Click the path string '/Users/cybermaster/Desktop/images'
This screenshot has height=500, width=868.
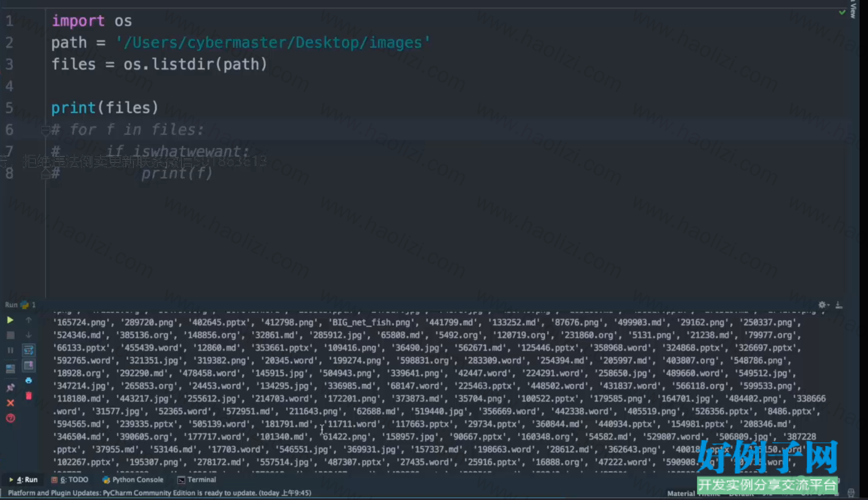[273, 43]
